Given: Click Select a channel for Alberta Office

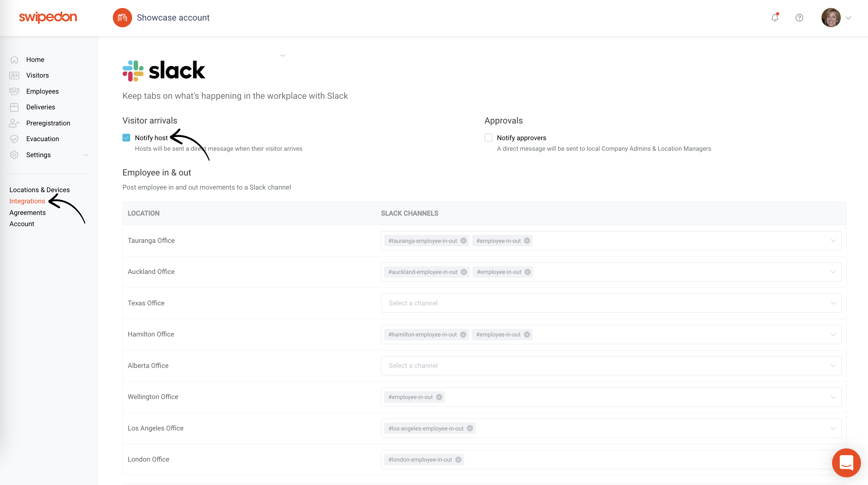Looking at the screenshot, I should tap(611, 366).
